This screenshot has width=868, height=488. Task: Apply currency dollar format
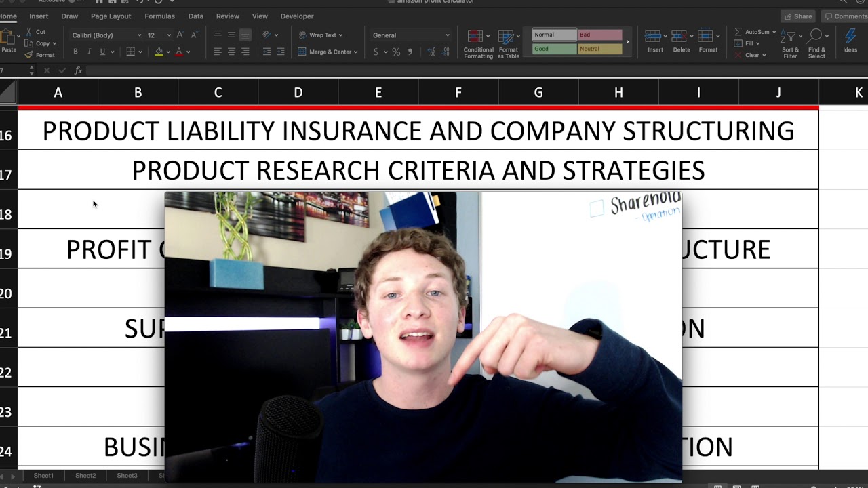(376, 52)
